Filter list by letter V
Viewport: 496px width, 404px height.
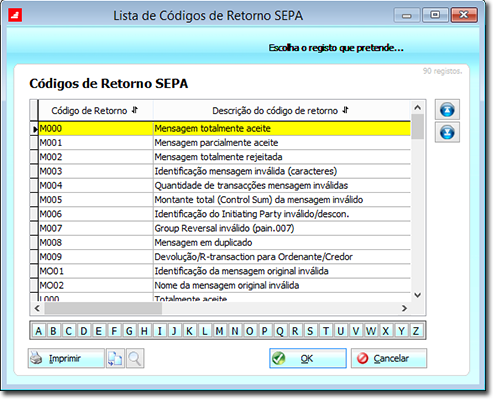[356, 331]
